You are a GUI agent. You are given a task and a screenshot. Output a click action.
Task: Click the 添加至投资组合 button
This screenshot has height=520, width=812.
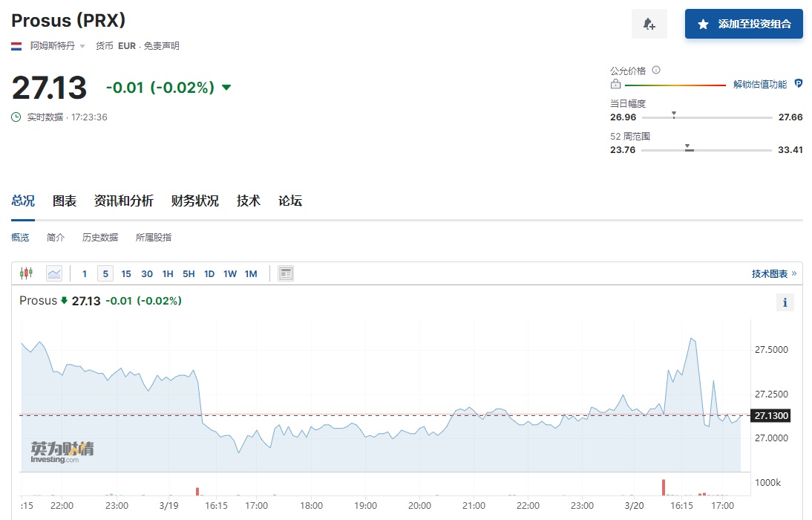pos(744,24)
